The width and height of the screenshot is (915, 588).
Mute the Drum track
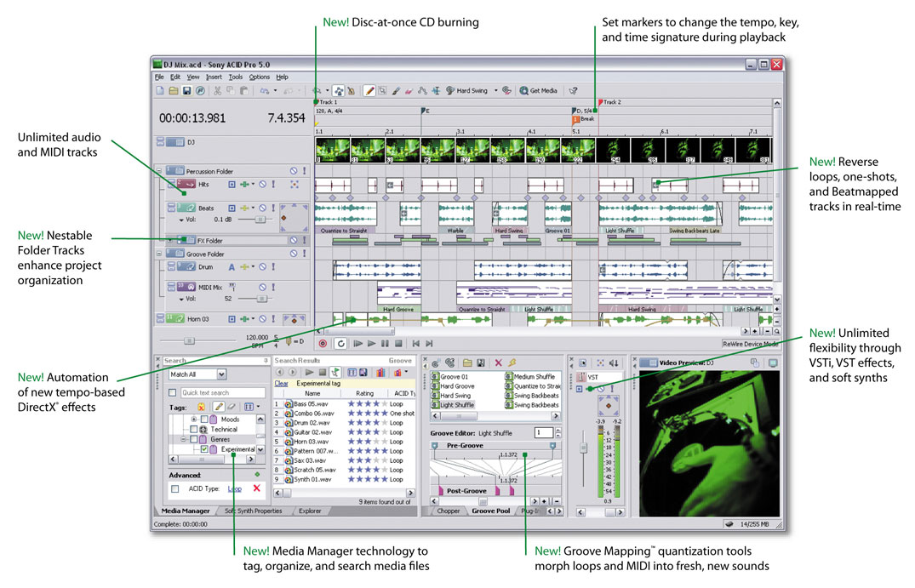coord(263,267)
